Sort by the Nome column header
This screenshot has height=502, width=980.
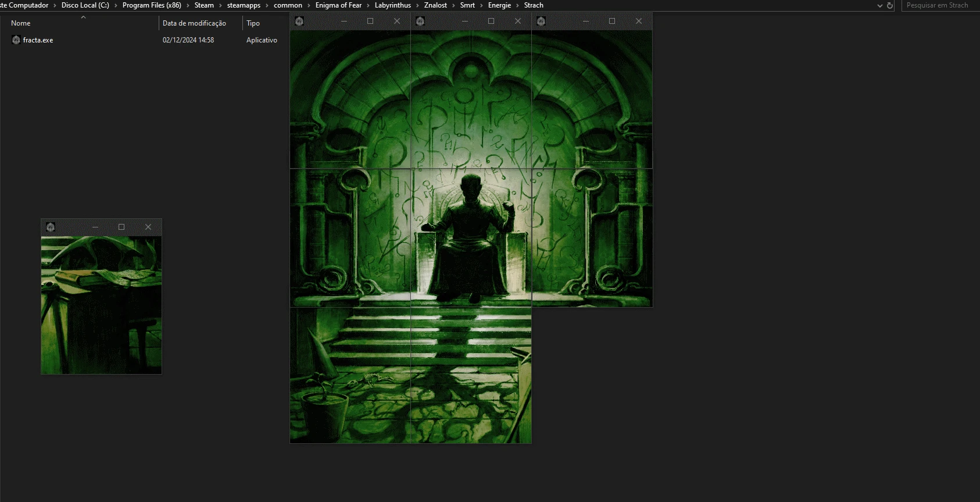tap(21, 23)
